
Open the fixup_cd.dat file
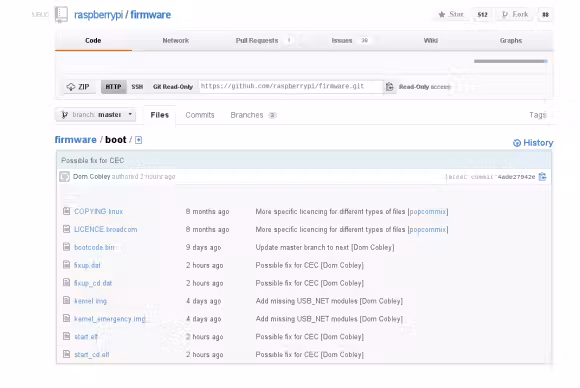(x=93, y=283)
